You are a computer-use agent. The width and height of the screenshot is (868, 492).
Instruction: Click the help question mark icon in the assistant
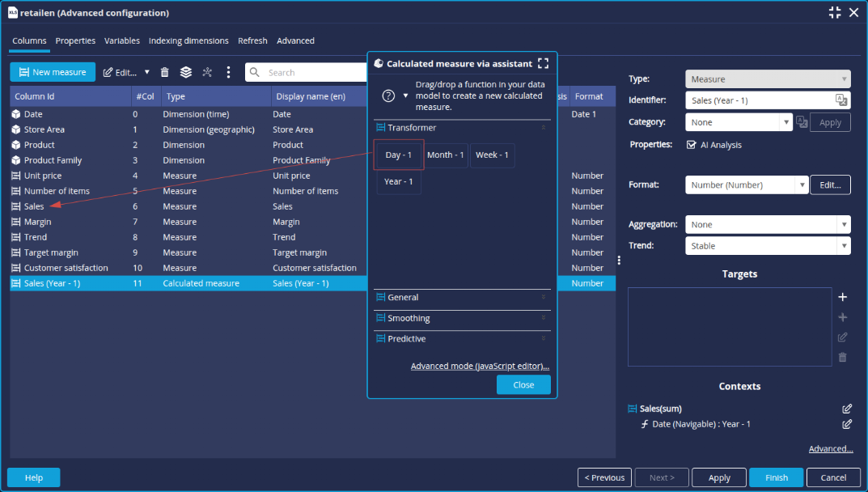[388, 95]
